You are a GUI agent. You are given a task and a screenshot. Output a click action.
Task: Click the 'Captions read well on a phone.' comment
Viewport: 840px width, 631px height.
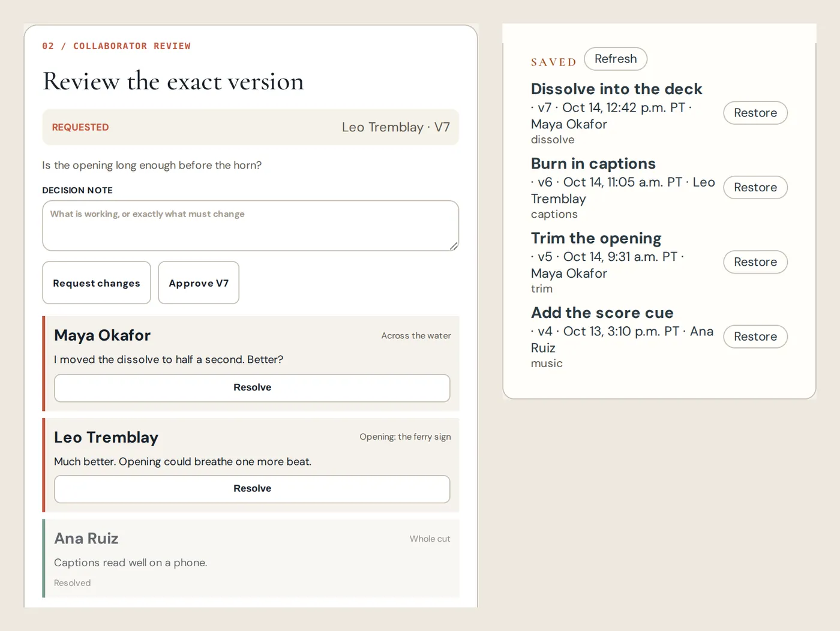tap(131, 563)
